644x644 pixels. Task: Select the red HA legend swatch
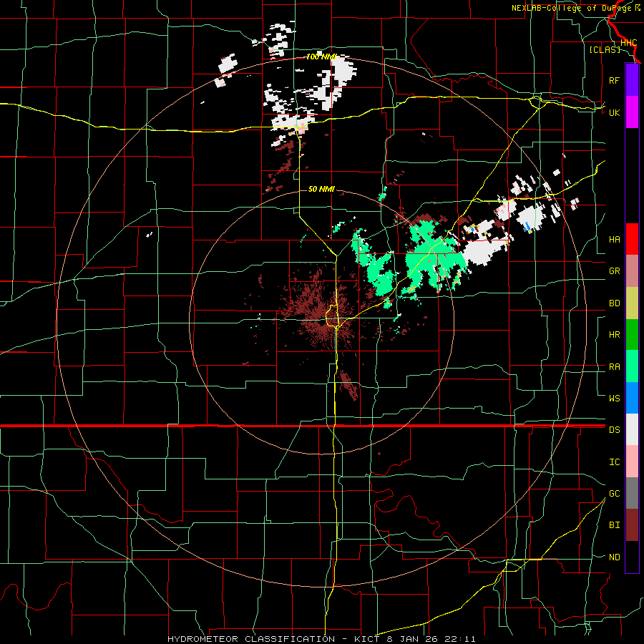coord(632,239)
